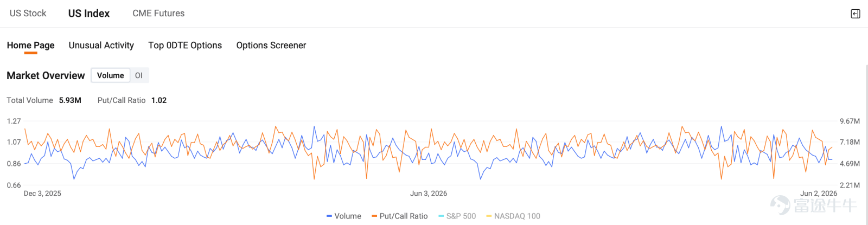Click the Put/Call Ratio 1.02 value

click(159, 100)
